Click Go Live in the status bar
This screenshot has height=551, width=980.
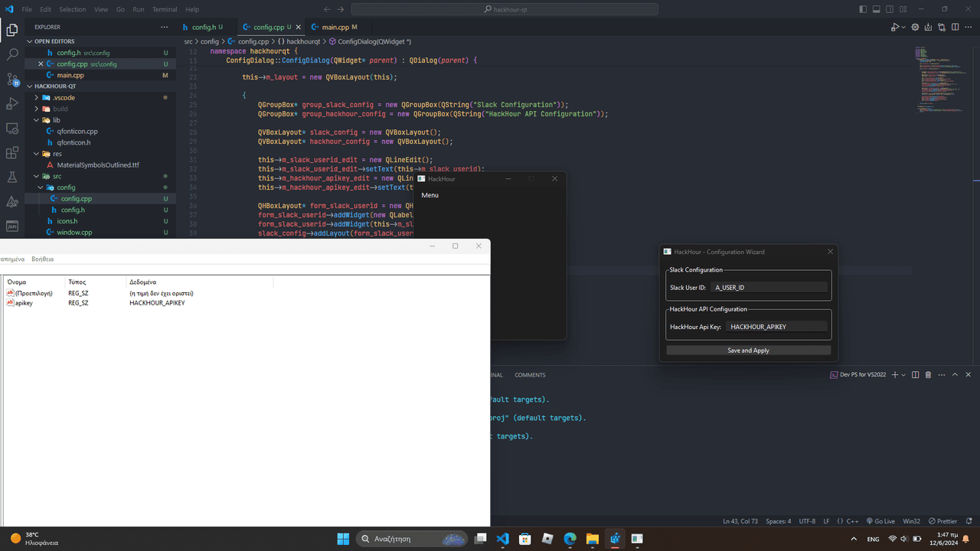pos(880,521)
